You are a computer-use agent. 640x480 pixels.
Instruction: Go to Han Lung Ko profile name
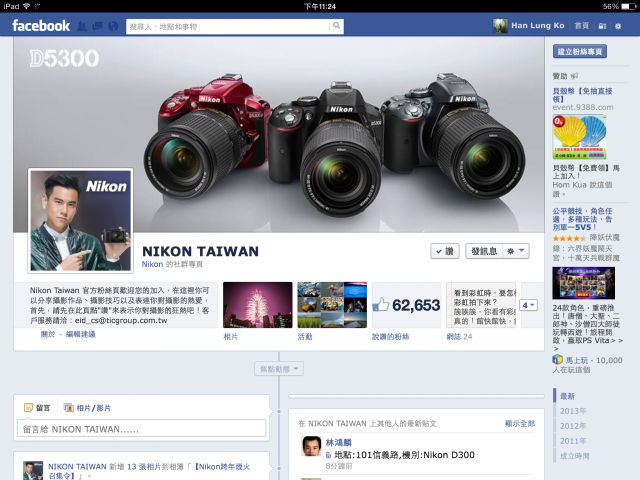coord(538,26)
